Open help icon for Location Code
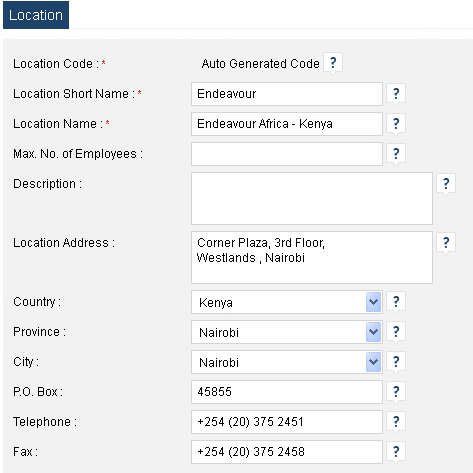The image size is (473, 473). [333, 63]
